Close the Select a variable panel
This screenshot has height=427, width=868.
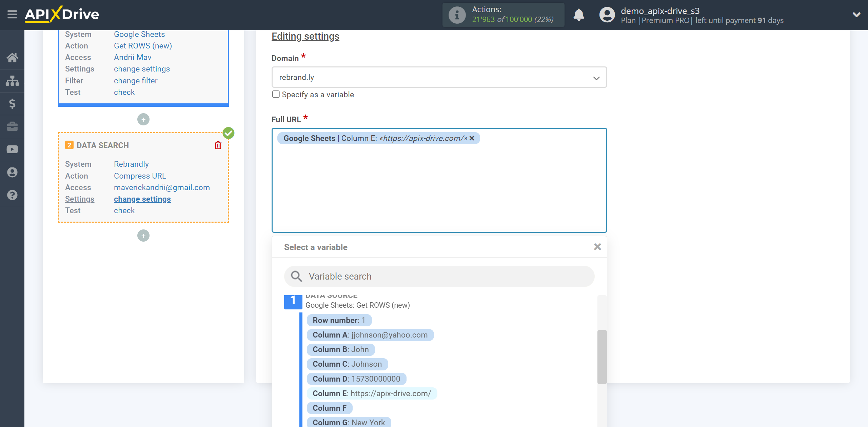[597, 247]
